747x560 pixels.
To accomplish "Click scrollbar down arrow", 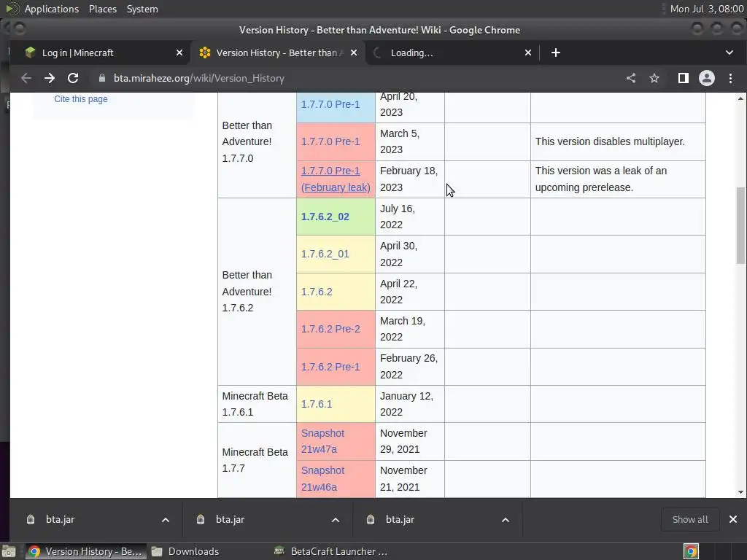I will [x=740, y=492].
